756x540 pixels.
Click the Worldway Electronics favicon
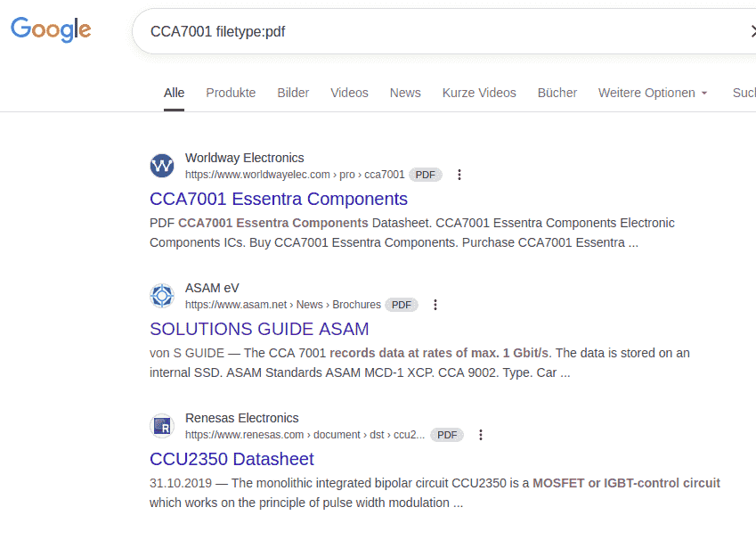(x=162, y=166)
